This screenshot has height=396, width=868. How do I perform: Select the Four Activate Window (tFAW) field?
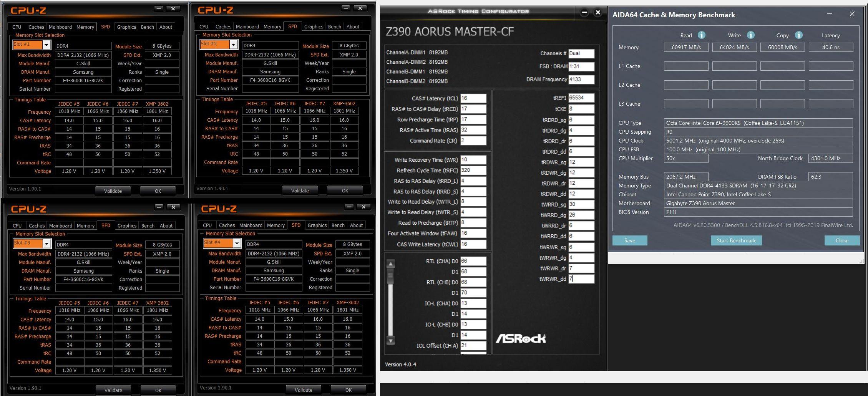[473, 233]
